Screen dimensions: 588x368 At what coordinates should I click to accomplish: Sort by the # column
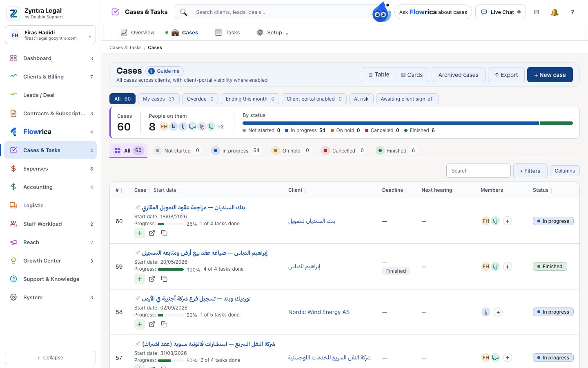pos(119,190)
